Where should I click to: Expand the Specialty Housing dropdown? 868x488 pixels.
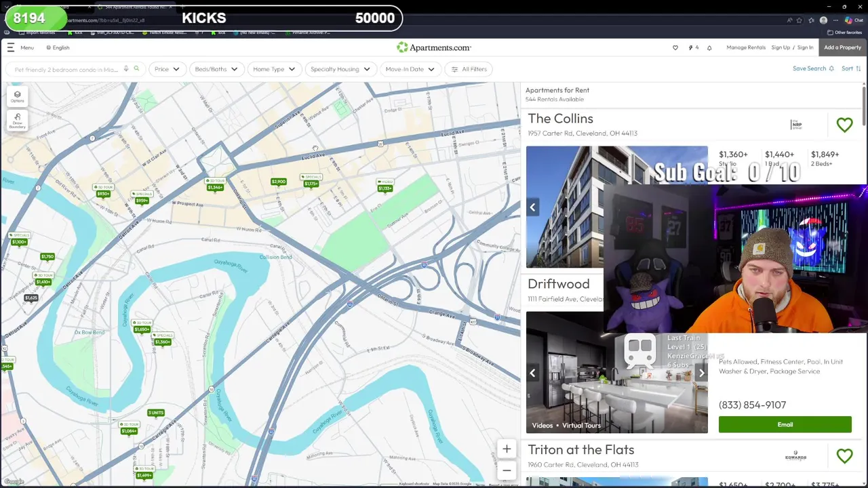tap(340, 69)
